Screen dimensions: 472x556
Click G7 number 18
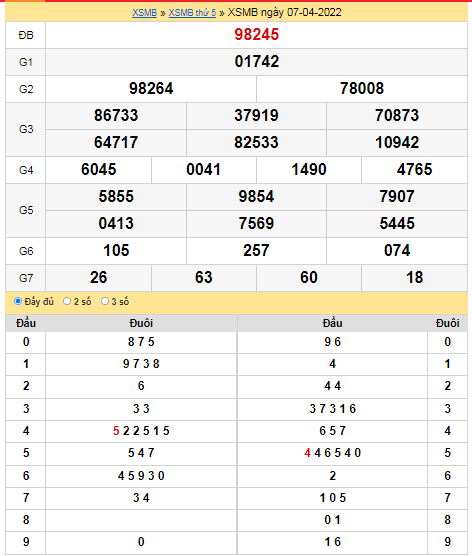pyautogui.click(x=414, y=278)
